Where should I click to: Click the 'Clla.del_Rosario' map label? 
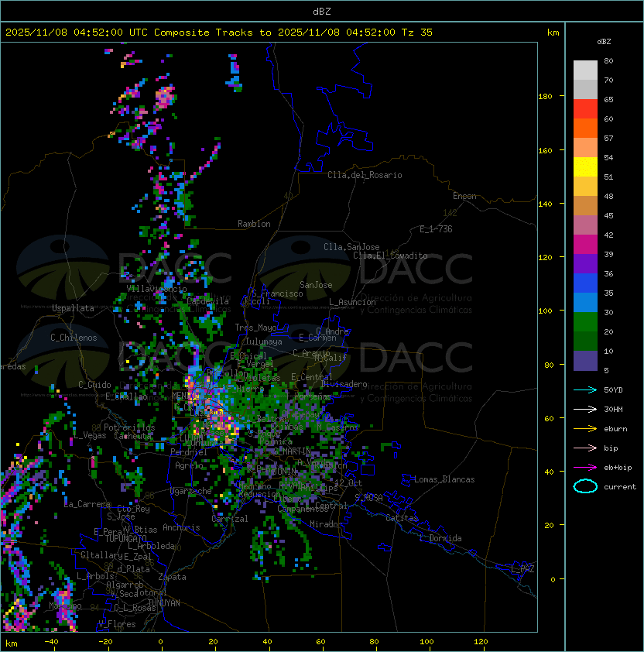pos(365,175)
